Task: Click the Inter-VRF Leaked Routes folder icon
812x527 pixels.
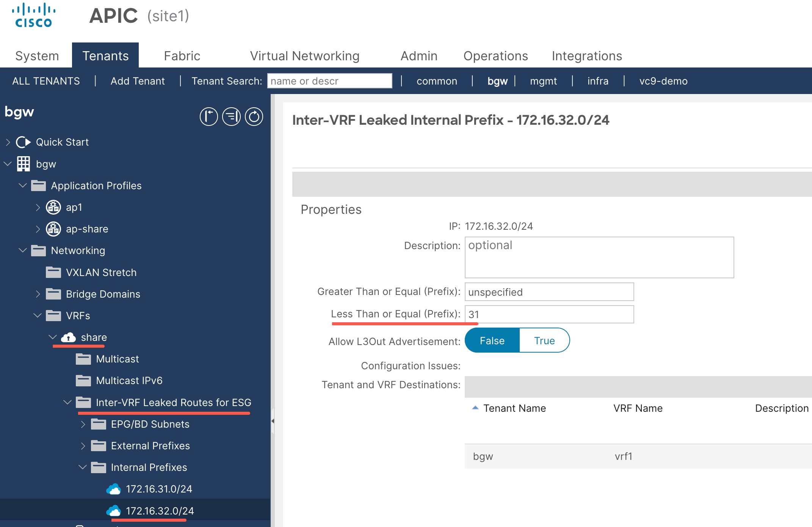Action: [x=83, y=402]
